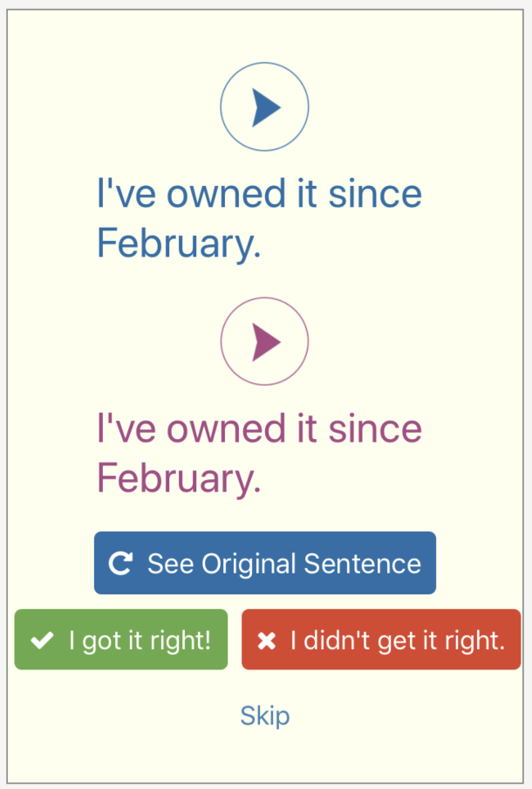Click the word 'I've' in purple sentence
The height and width of the screenshot is (789, 532).
126,429
